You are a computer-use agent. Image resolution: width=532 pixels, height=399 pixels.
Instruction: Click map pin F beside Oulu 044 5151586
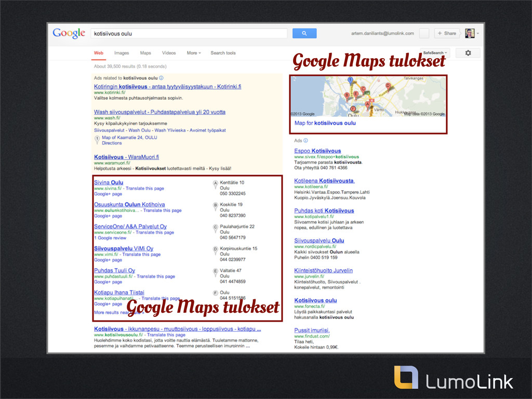(215, 294)
